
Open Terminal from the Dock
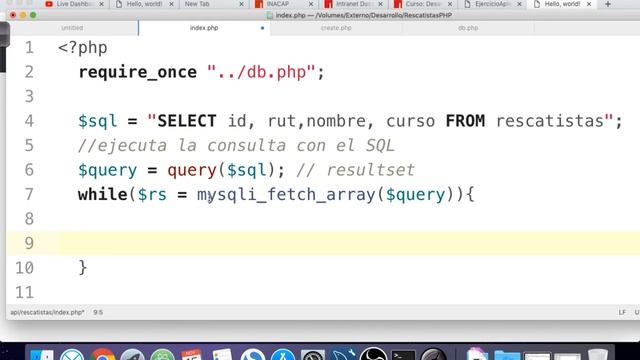(403, 355)
